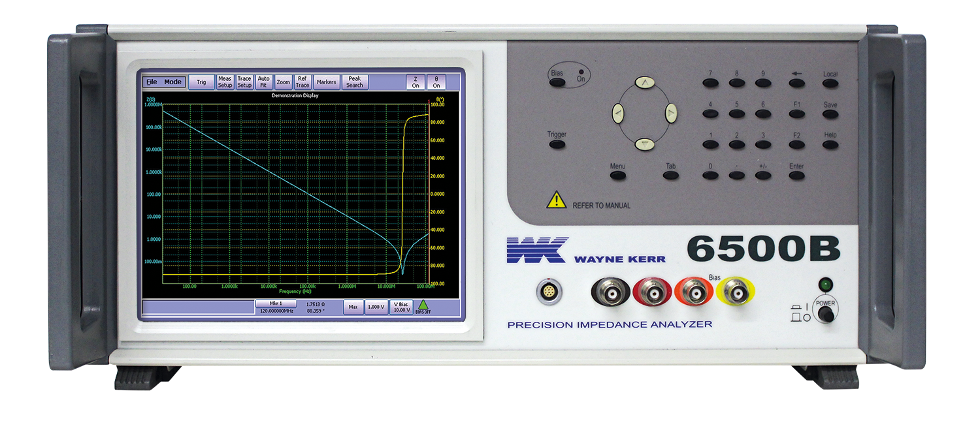
Task: Tap the Ref Trace toolbar button
Action: [302, 82]
